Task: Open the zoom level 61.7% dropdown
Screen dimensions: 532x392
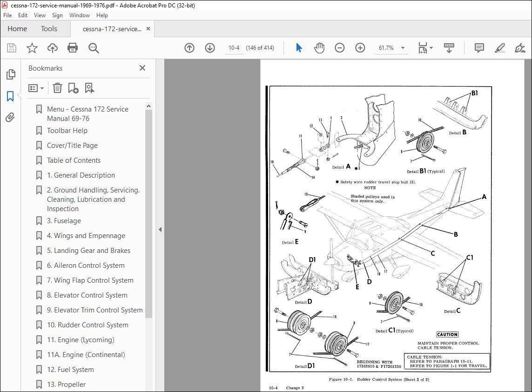Action: pos(403,48)
